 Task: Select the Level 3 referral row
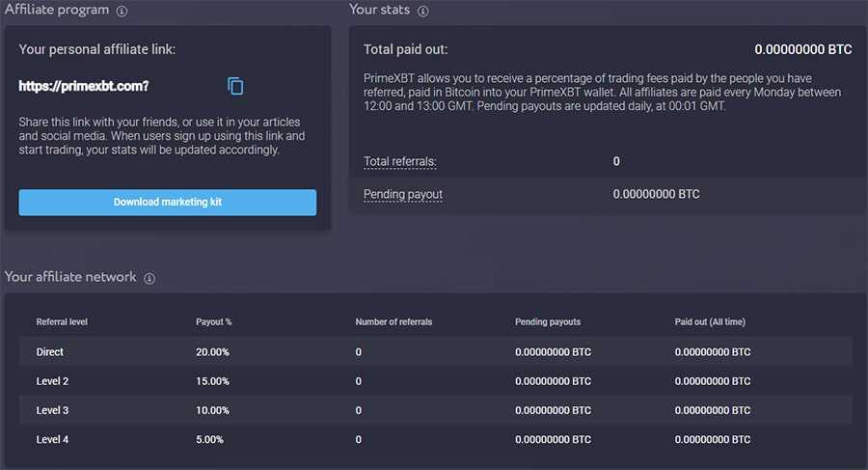(x=52, y=410)
